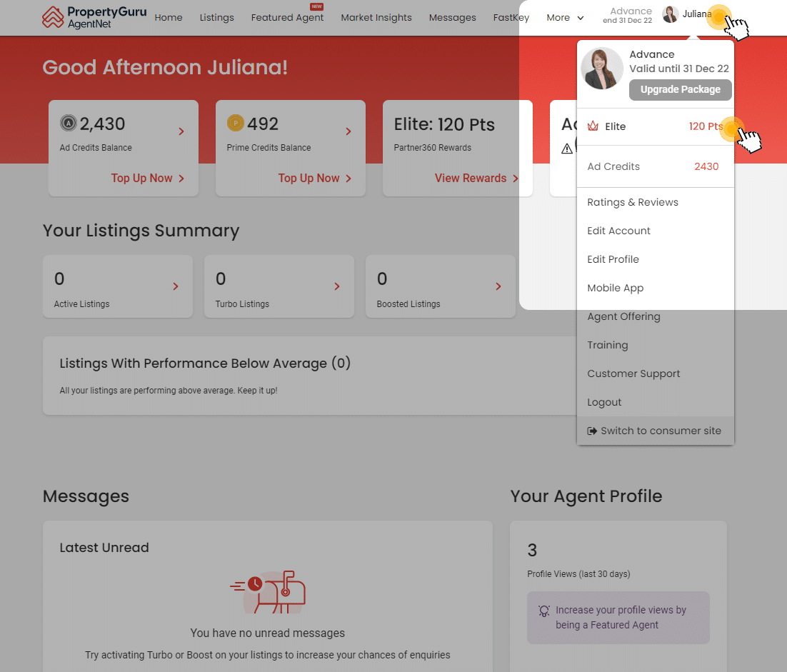The width and height of the screenshot is (787, 672).
Task: Click the Boosted Listings count card
Action: tap(441, 286)
